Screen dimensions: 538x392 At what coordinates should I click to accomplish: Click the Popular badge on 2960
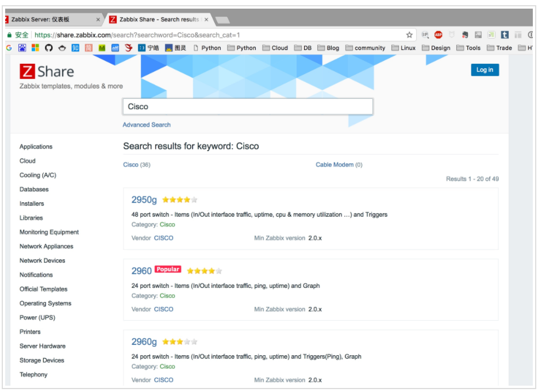(168, 269)
